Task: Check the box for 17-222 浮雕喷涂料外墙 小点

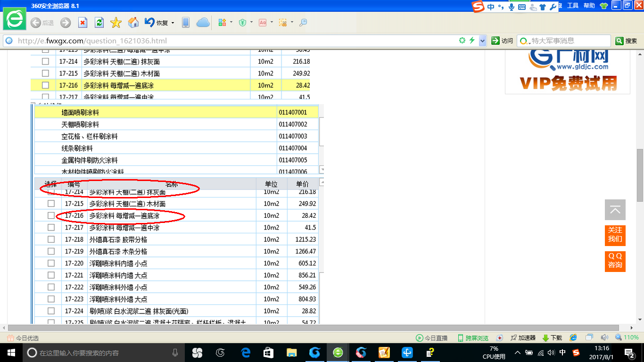Action: tap(51, 287)
